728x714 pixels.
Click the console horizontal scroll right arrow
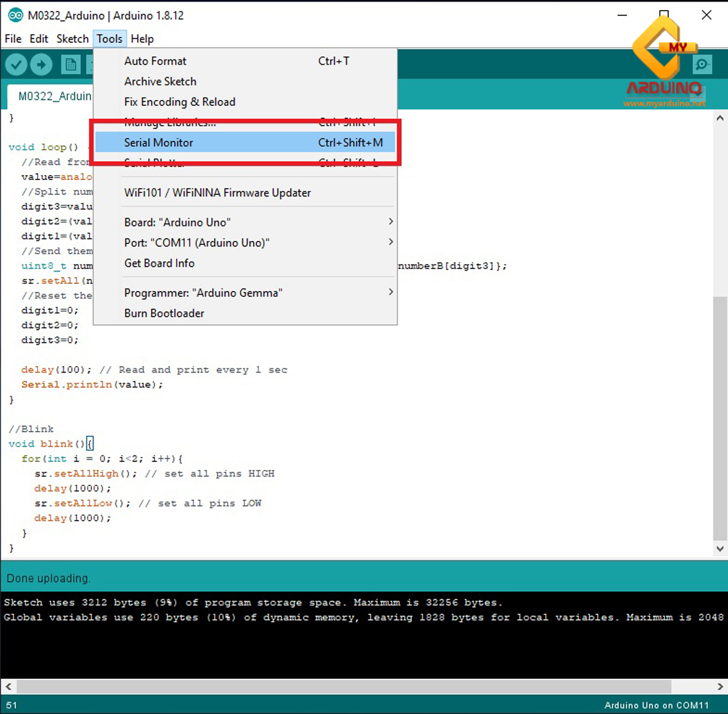tap(720, 687)
